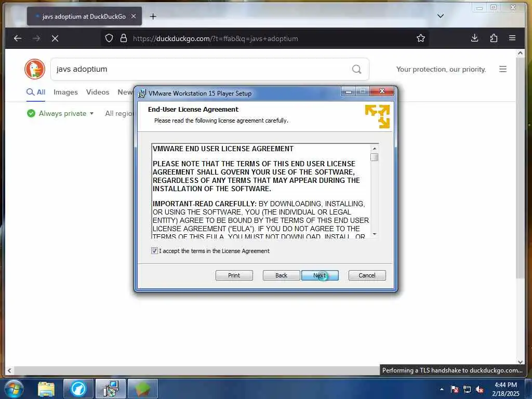Click browser forward arrow
The image size is (532, 399).
tap(36, 38)
